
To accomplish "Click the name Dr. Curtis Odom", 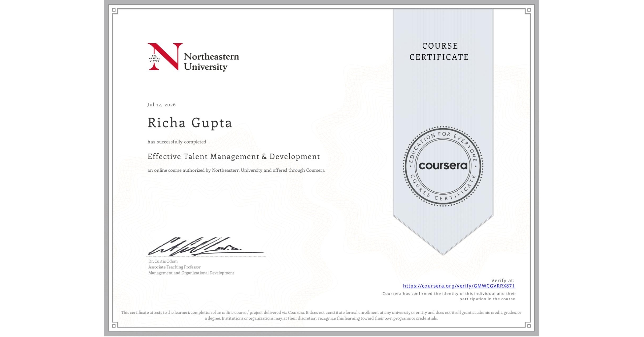I will [163, 261].
